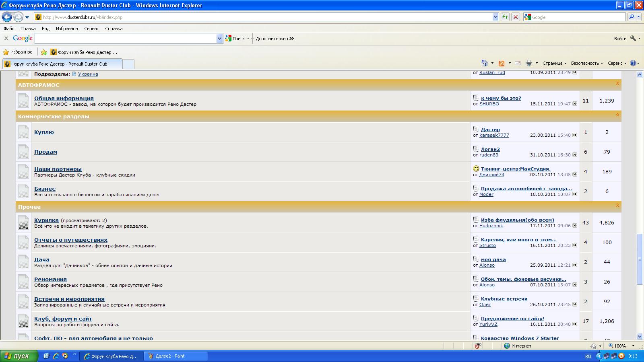Collapse the Прочее category
This screenshot has width=644, height=362.
pyautogui.click(x=617, y=206)
